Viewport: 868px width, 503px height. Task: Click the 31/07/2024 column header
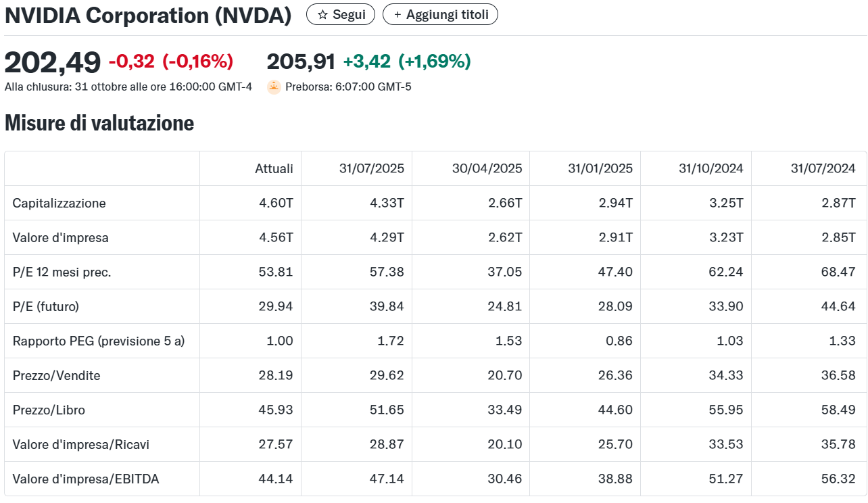coord(823,168)
